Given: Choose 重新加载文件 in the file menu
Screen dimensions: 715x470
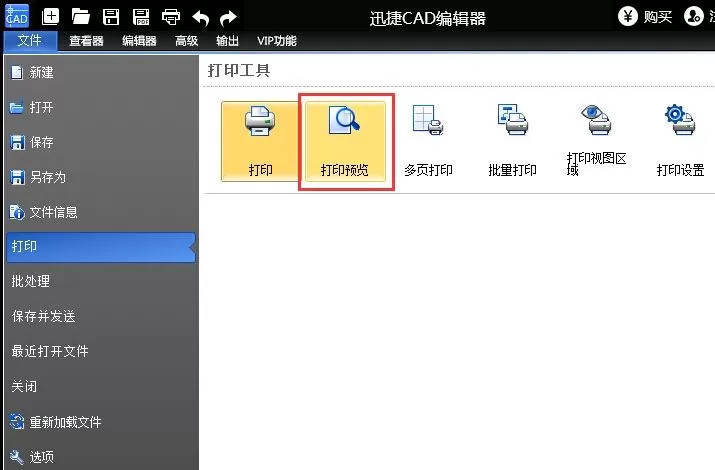Looking at the screenshot, I should (101, 422).
